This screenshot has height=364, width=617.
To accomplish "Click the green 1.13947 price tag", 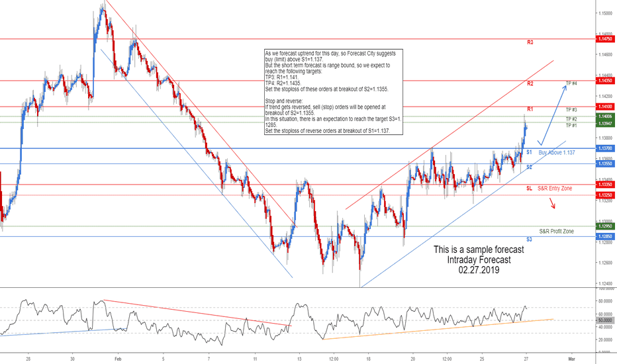I will (x=605, y=124).
